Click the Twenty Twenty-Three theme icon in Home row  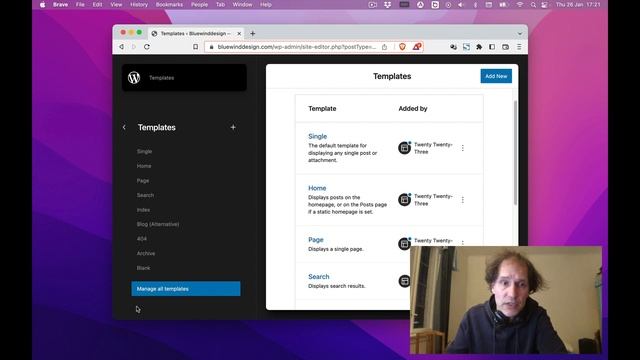404,200
